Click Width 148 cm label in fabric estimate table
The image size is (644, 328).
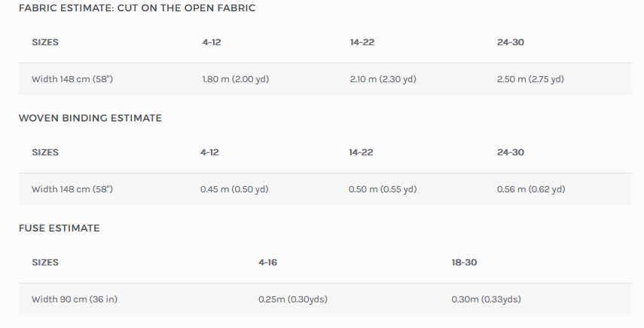(72, 79)
